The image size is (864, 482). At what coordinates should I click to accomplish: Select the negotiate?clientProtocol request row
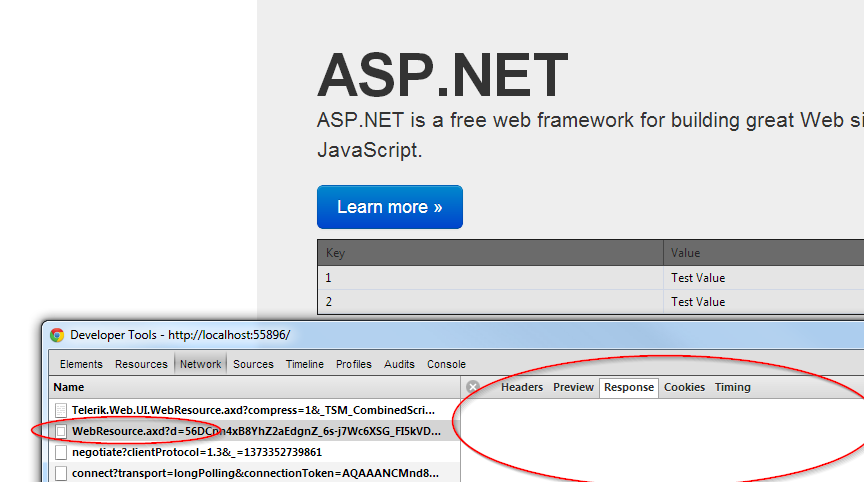point(255,452)
